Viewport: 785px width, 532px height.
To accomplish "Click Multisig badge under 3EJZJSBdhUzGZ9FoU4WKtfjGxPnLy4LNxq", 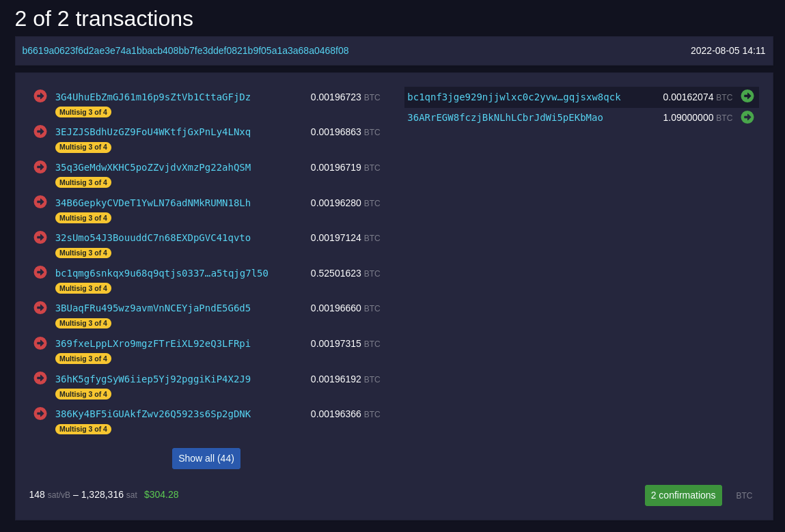I will point(83,147).
